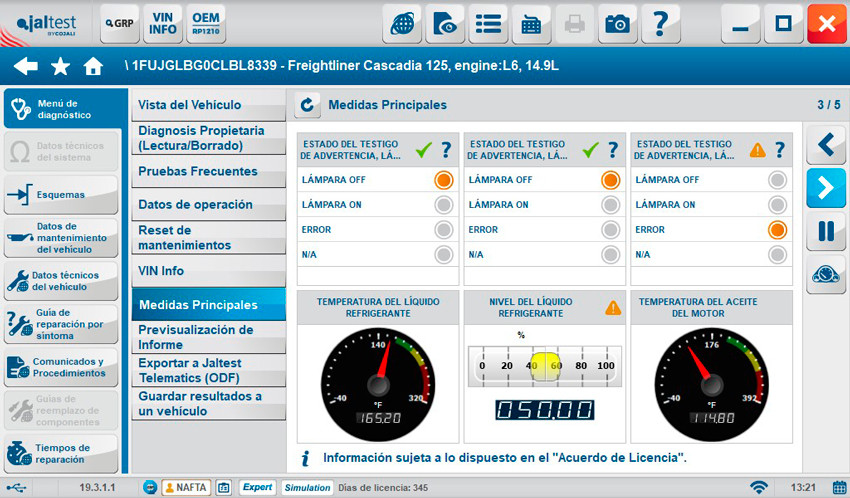Open the VIN INFO toolbar button
Viewport: 850px width, 498px height.
[163, 23]
